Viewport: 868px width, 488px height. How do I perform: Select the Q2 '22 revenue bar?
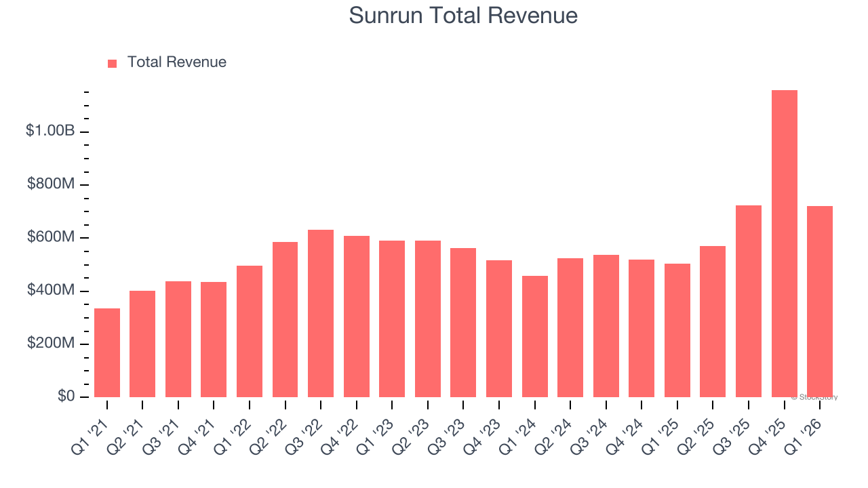tap(285, 319)
